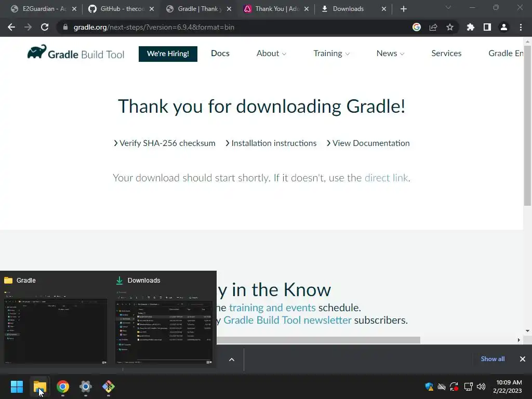The image size is (532, 399).
Task: Close the Gradle Thank you tab
Action: tap(229, 9)
